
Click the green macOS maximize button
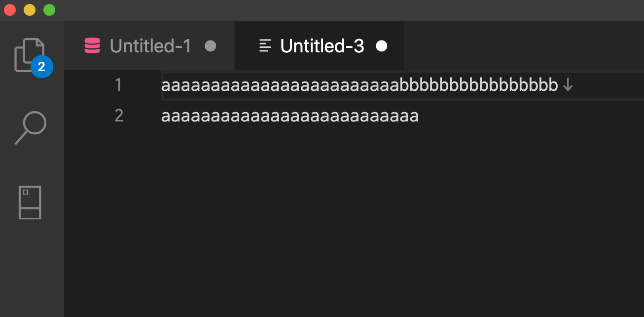click(49, 10)
